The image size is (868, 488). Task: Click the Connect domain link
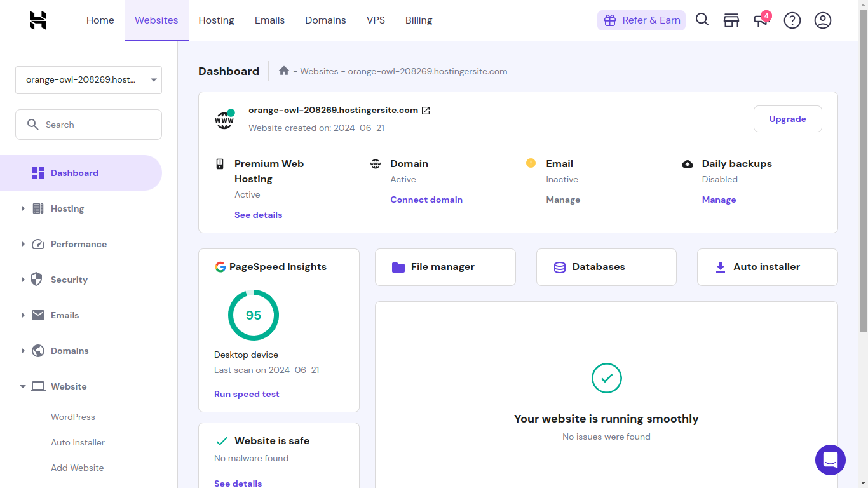(426, 200)
